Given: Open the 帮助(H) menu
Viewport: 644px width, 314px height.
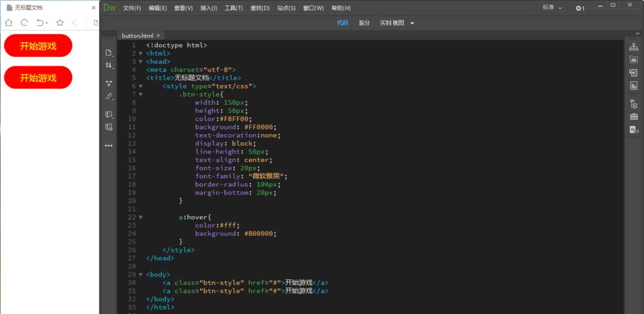Looking at the screenshot, I should coord(341,8).
